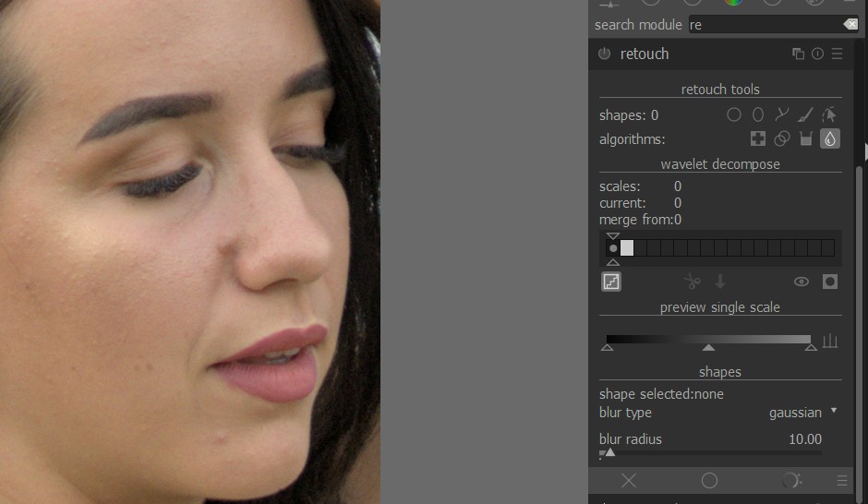This screenshot has height=504, width=868.
Task: Select the drawn and parametric mask icon
Action: tap(791, 480)
